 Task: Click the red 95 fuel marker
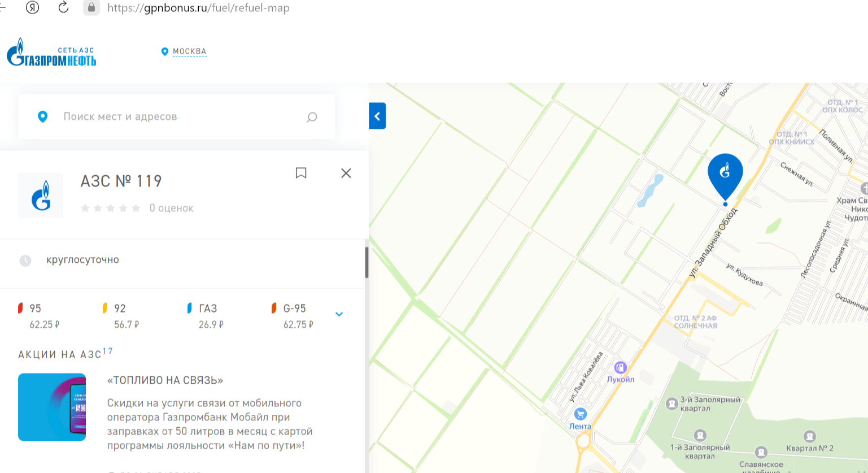click(x=20, y=308)
